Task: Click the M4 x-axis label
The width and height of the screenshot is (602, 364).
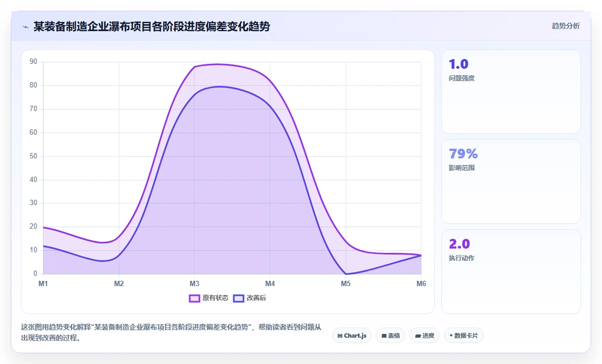Action: 270,284
